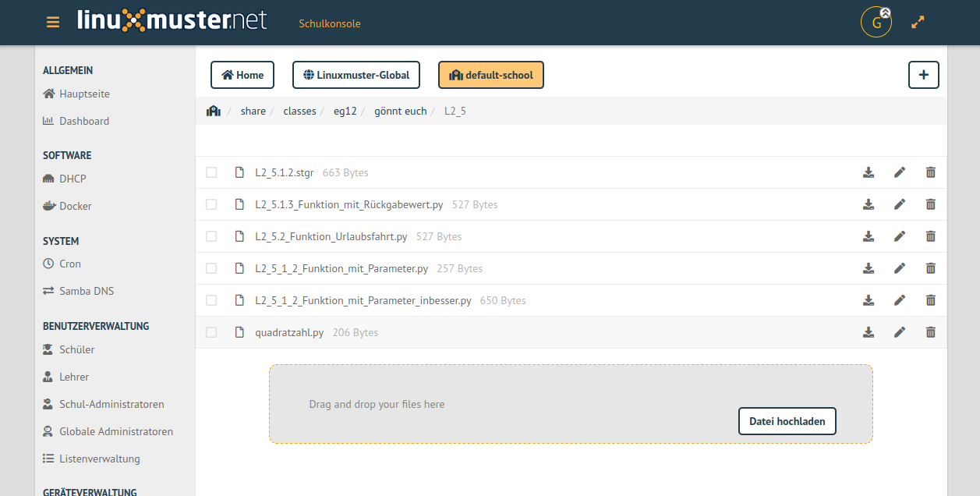The width and height of the screenshot is (980, 496).
Task: Switch to the Home share tab
Action: coord(242,75)
